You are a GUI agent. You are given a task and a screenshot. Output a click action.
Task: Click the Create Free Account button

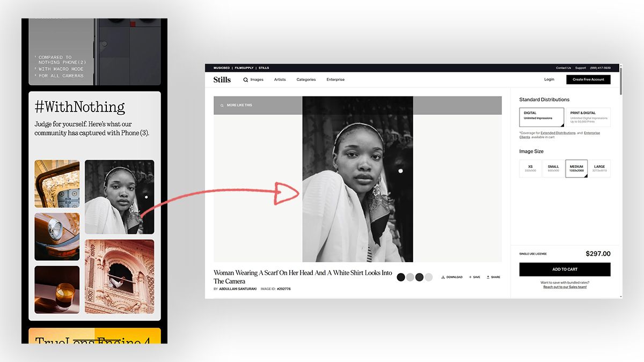pyautogui.click(x=588, y=79)
